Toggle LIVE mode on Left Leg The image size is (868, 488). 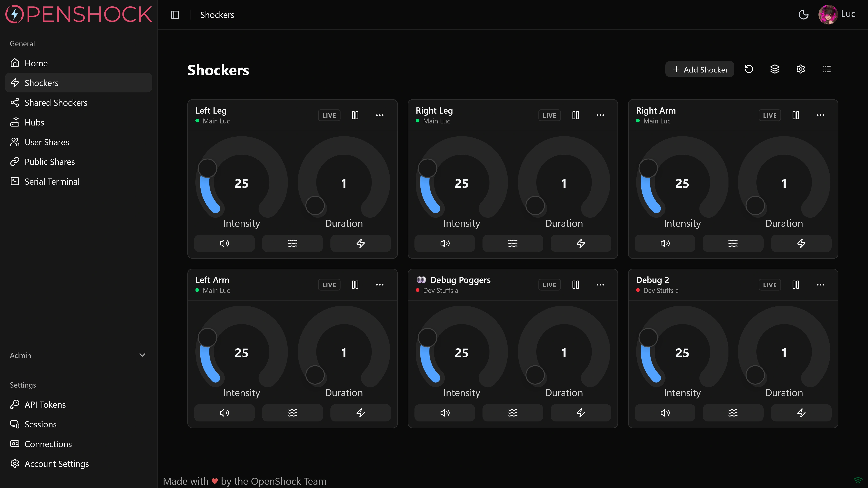coord(329,115)
